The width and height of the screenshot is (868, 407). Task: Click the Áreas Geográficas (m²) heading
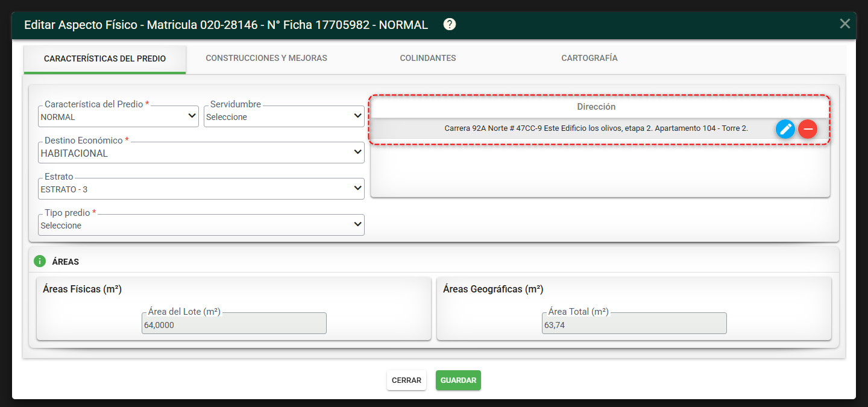point(493,289)
